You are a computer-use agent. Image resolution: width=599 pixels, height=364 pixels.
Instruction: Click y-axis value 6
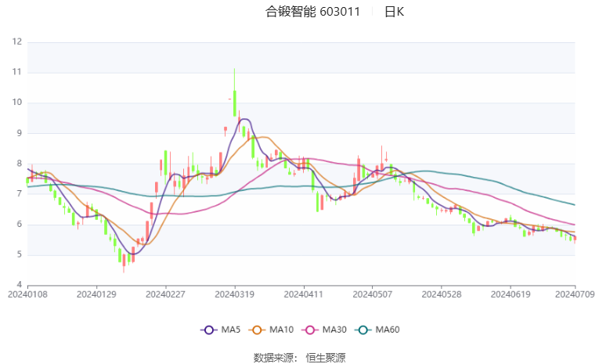tap(19, 224)
